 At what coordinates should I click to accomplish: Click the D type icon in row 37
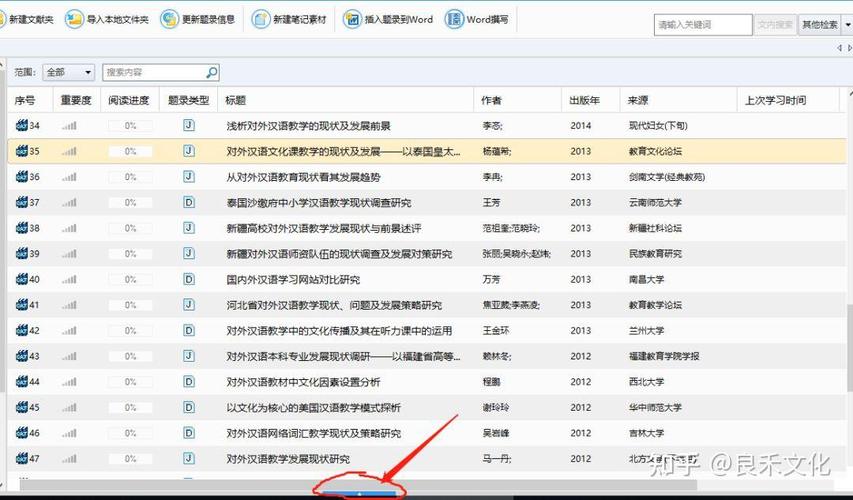pyautogui.click(x=188, y=202)
